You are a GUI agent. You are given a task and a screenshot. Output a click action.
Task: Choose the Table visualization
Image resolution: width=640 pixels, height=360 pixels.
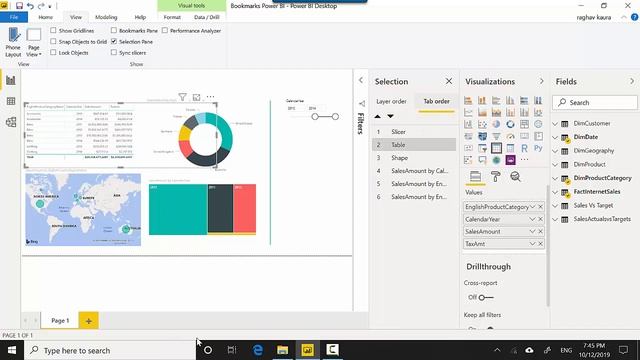click(496, 148)
